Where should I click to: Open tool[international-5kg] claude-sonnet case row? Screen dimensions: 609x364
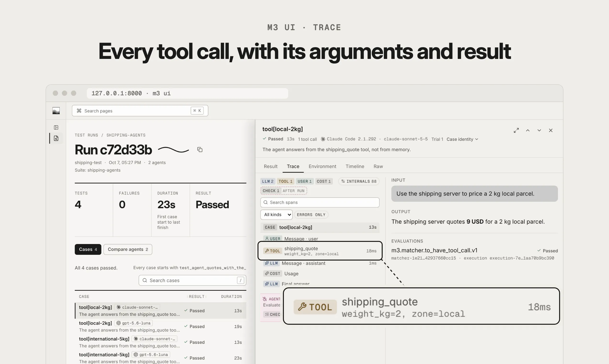(161, 342)
